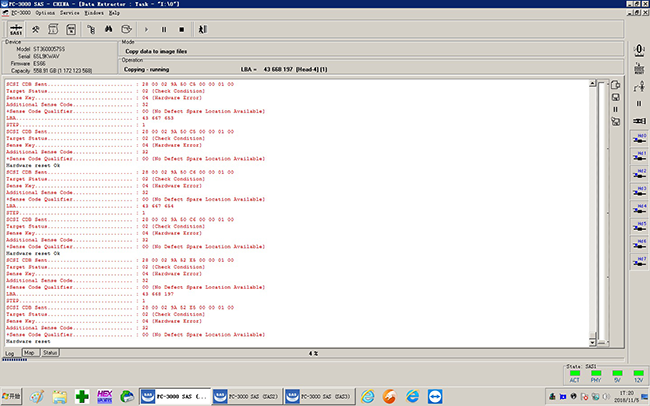Click the scroll document toolbar icon

(x=53, y=29)
